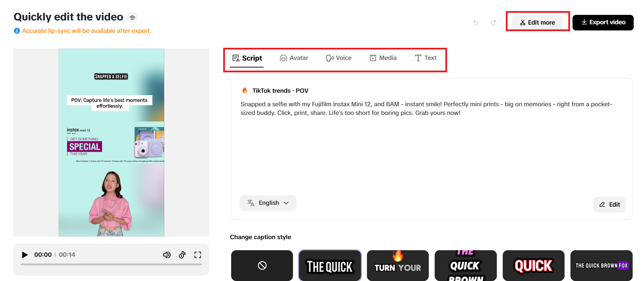Seek on the video progress bar
The width and height of the screenshot is (644, 281).
click(111, 264)
